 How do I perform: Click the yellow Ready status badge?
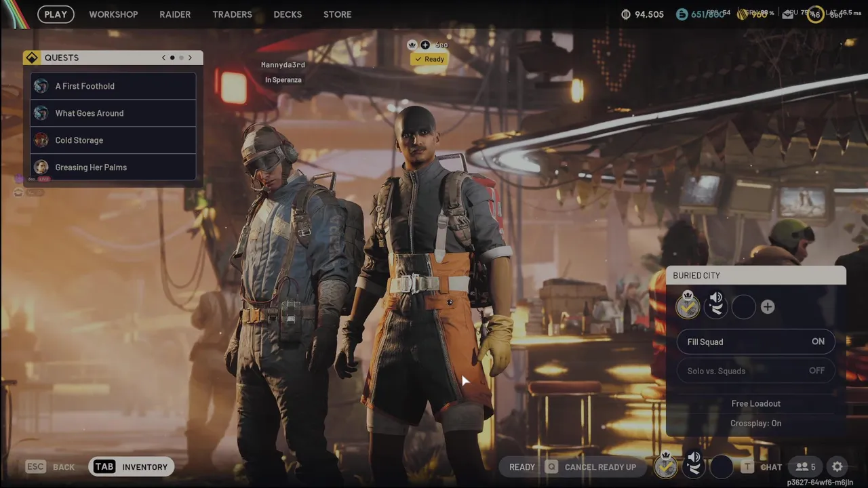pyautogui.click(x=429, y=59)
